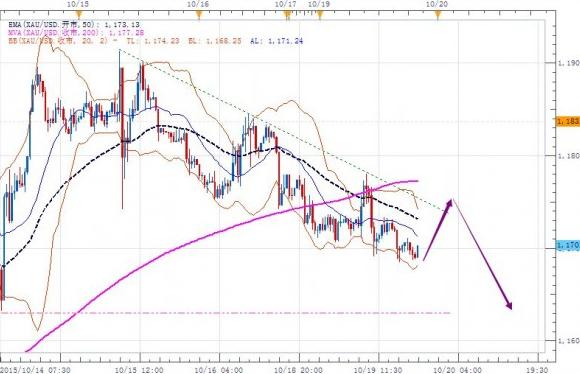Click the 10/18 20:00 time label
Image resolution: width=580 pixels, height=374 pixels.
click(299, 370)
